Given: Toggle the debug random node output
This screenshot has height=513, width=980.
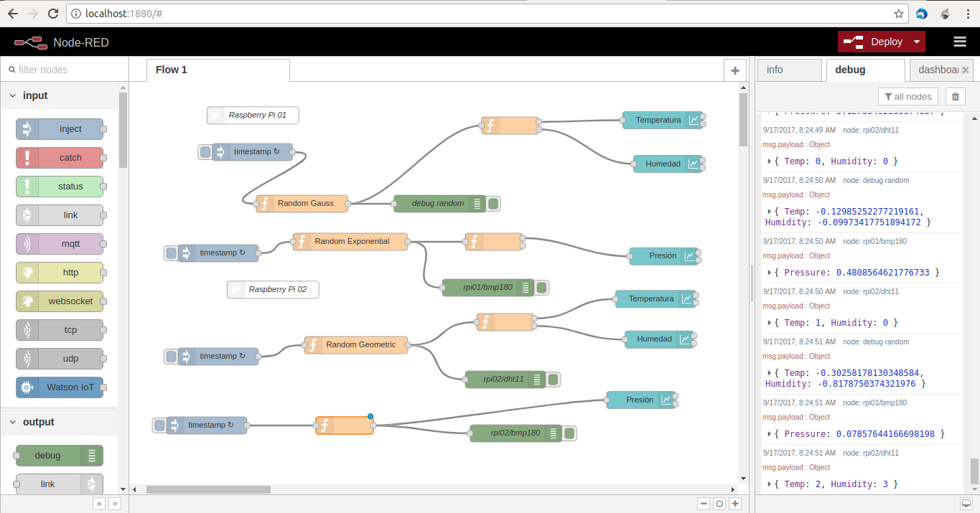Looking at the screenshot, I should point(493,204).
